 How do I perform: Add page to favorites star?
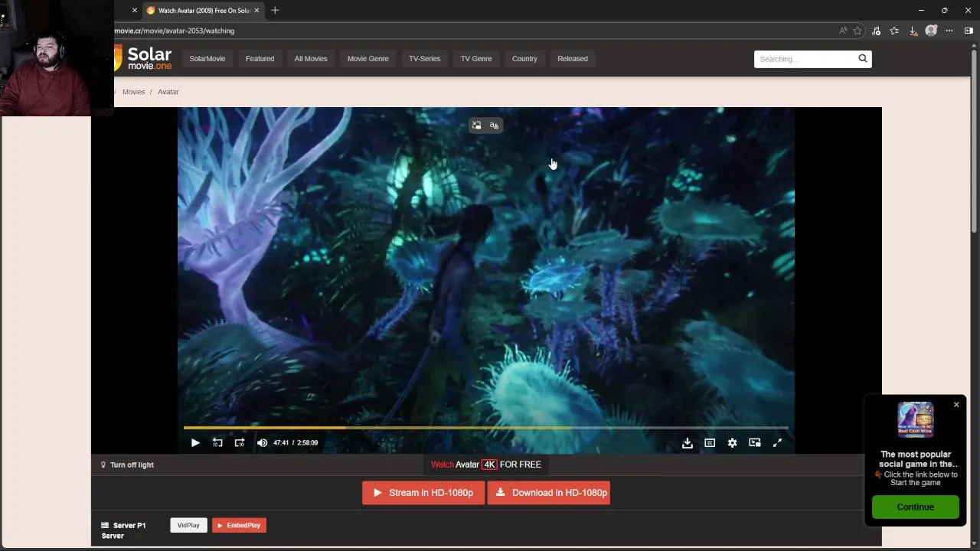pyautogui.click(x=857, y=31)
